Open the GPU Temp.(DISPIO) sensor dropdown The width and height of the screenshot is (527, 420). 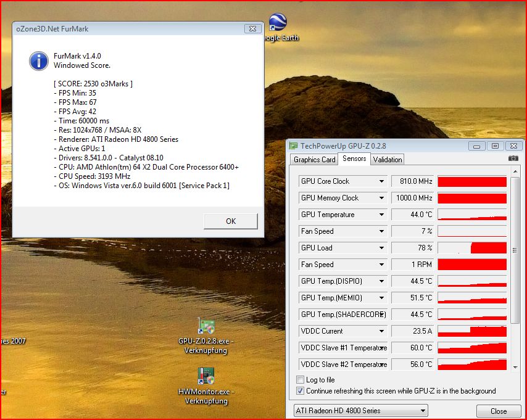coord(381,281)
